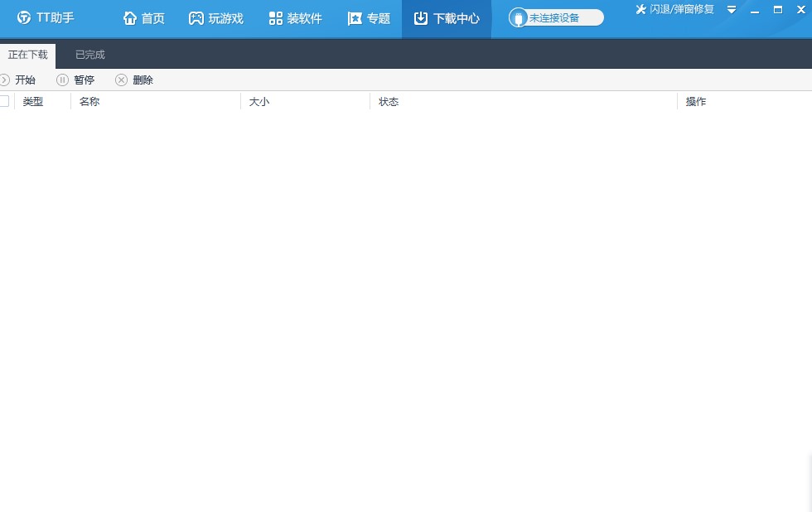Select the 下载中心 download center tab

(x=447, y=18)
